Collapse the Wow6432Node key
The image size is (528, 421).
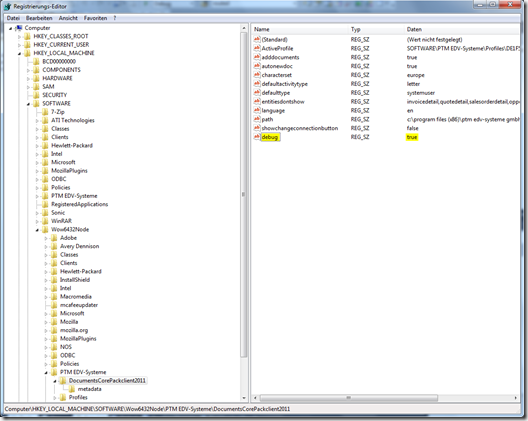tap(37, 230)
